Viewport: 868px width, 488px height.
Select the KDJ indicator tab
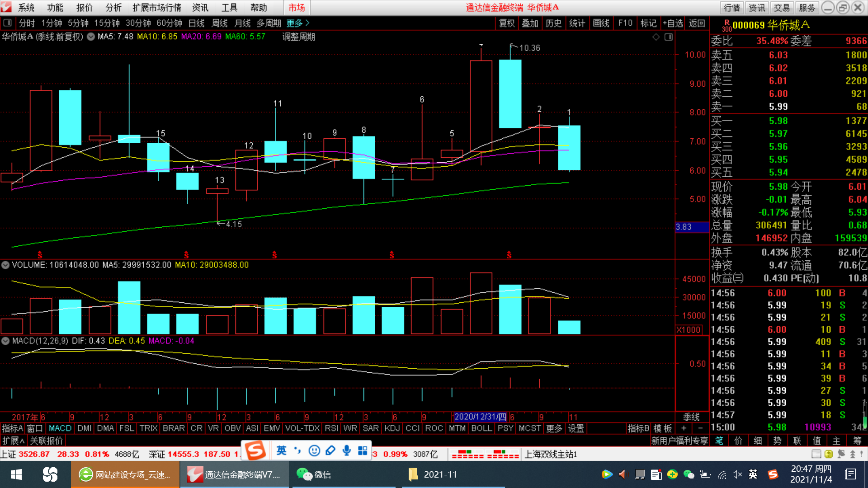tap(392, 428)
